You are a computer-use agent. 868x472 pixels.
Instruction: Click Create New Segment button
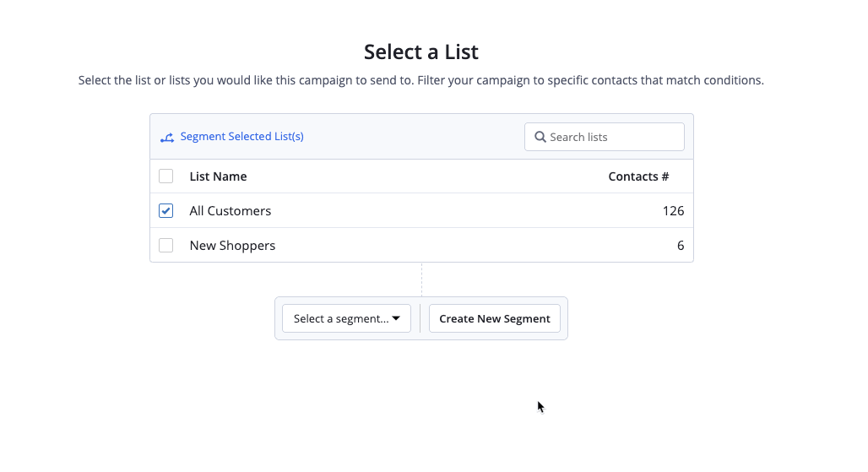494,318
